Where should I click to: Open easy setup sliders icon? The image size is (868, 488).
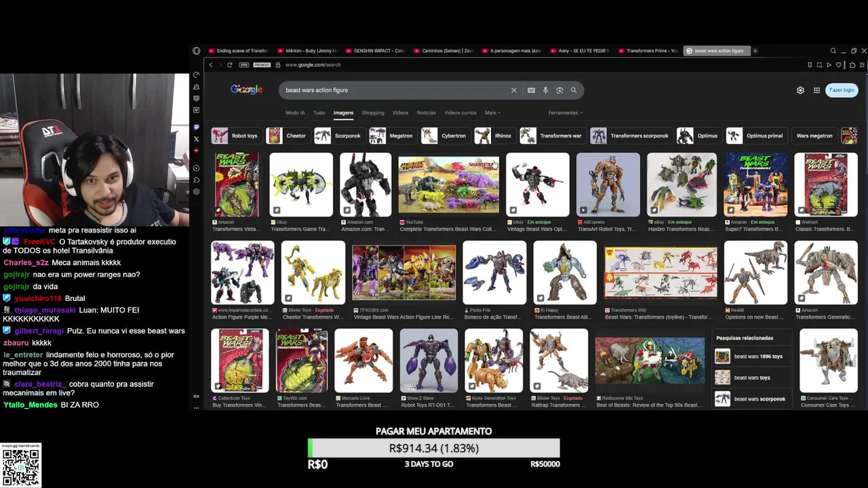[862, 65]
